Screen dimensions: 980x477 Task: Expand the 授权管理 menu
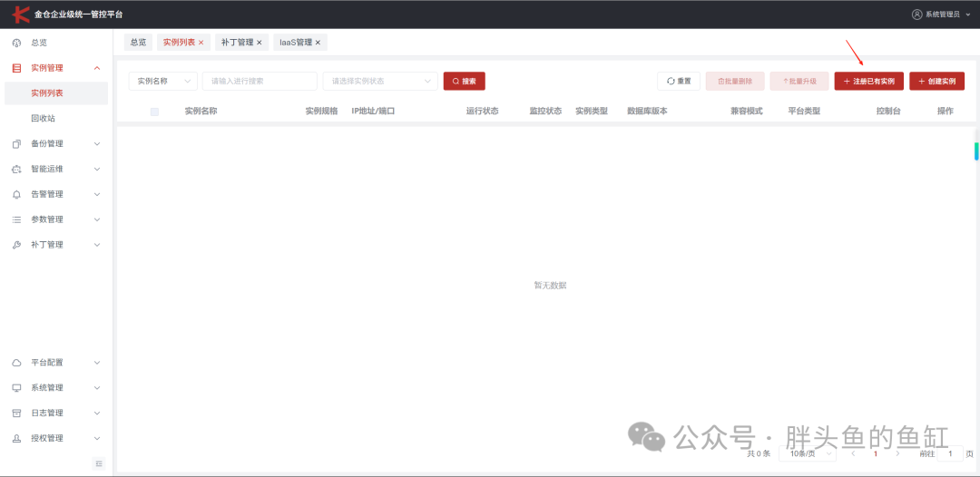pyautogui.click(x=97, y=438)
